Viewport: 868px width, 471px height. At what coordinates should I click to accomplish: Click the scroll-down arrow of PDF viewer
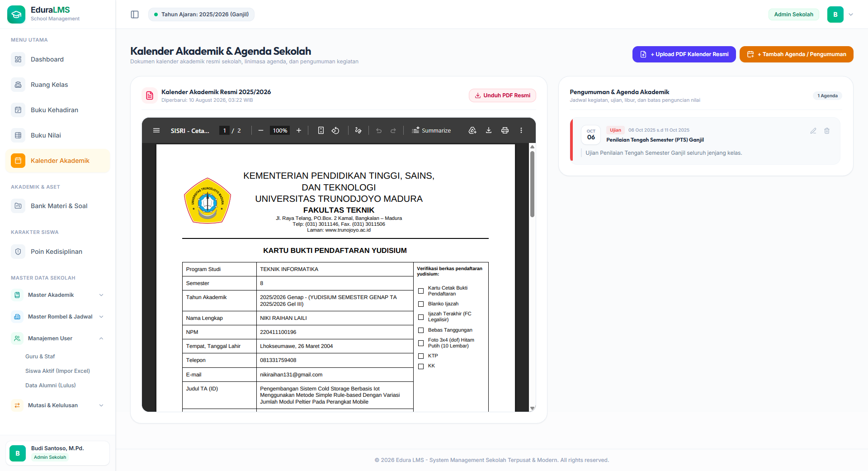tap(533, 408)
